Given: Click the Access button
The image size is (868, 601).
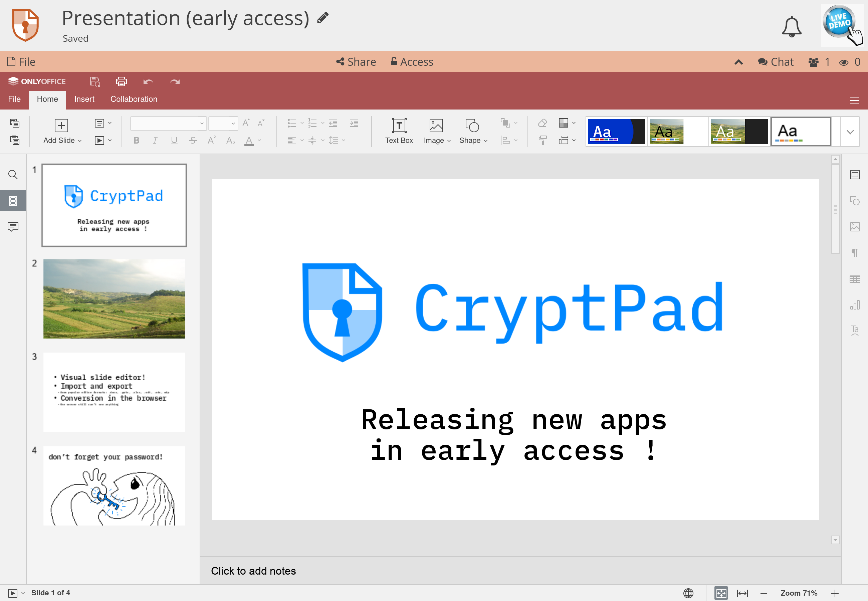Looking at the screenshot, I should (x=412, y=62).
